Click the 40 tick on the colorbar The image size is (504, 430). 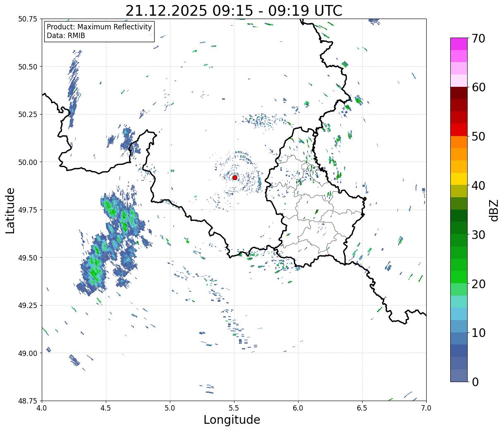[478, 185]
